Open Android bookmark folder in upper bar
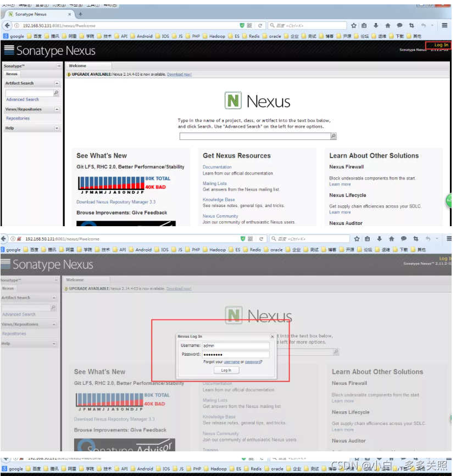The image size is (456, 476). click(142, 36)
